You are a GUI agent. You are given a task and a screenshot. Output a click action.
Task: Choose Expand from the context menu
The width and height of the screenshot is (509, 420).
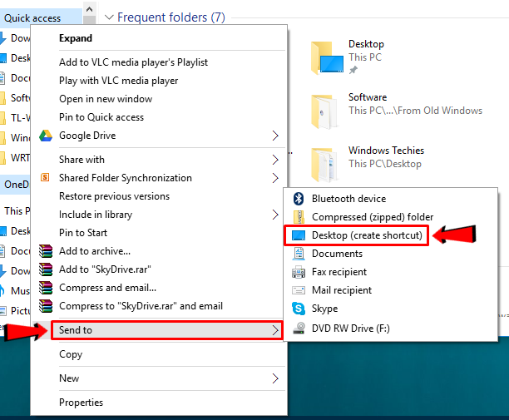tap(159, 38)
